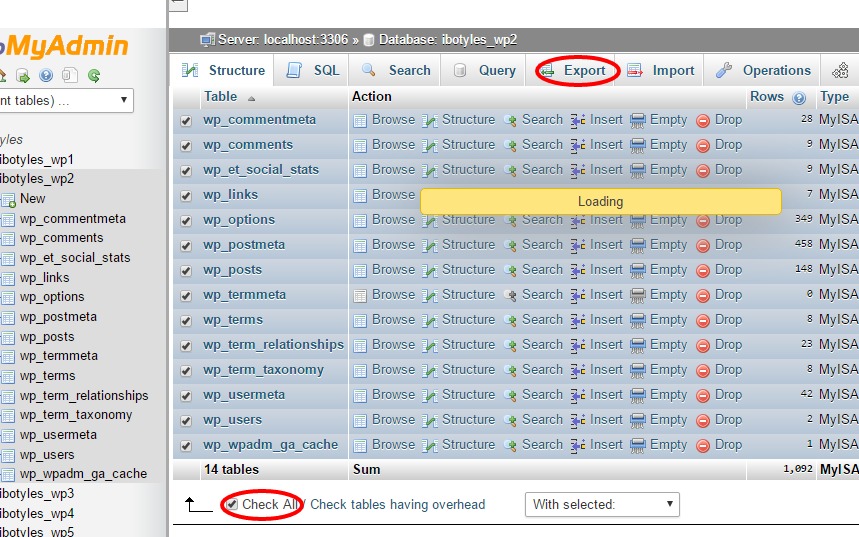Click the settings gear icon in tab bar
The image size is (859, 537).
pyautogui.click(x=840, y=70)
